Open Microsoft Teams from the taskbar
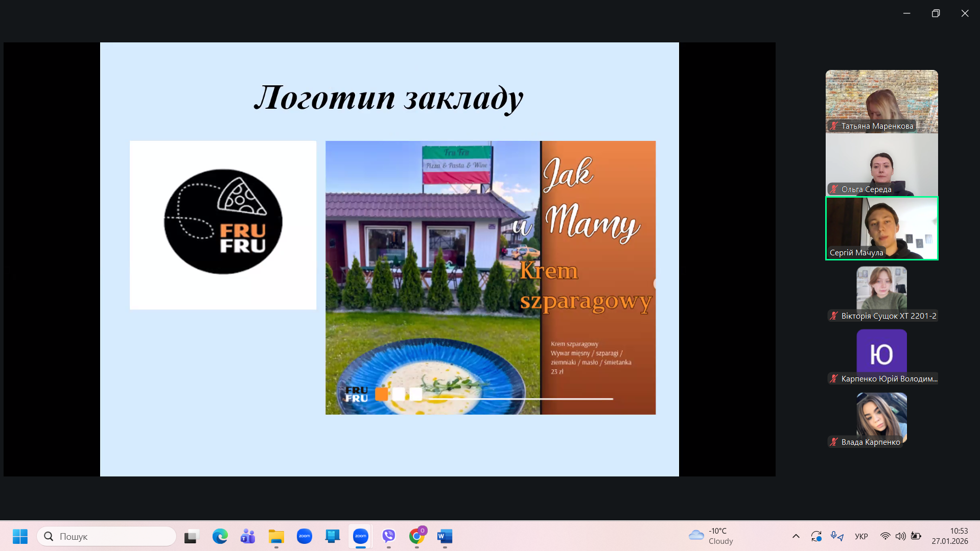 point(248,536)
